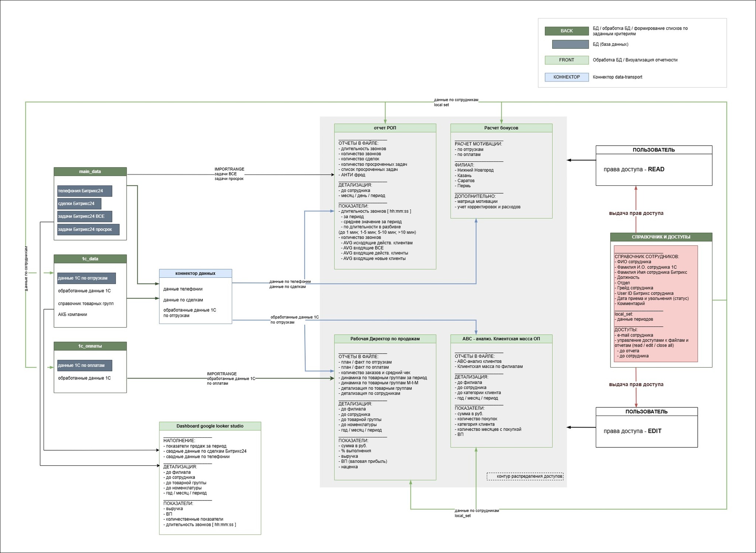The image size is (756, 553).
Task: Select the коннектор данных header
Action: [x=195, y=273]
